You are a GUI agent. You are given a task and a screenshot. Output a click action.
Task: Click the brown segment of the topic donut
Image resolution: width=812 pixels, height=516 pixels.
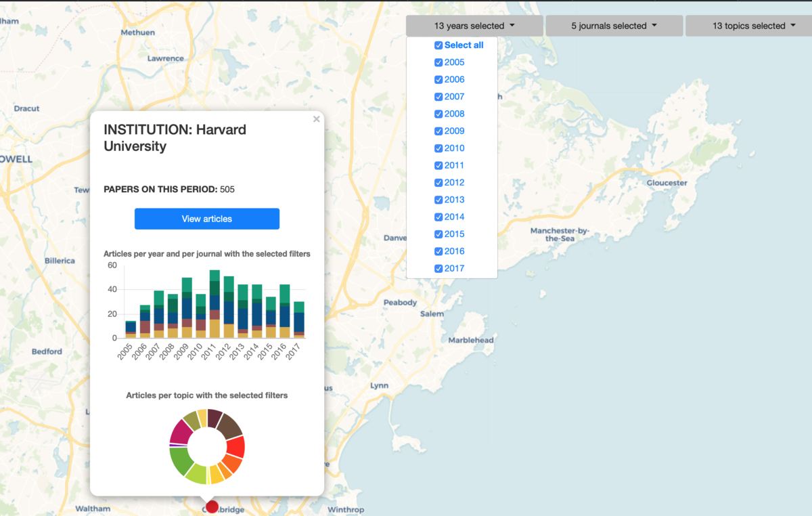229,425
